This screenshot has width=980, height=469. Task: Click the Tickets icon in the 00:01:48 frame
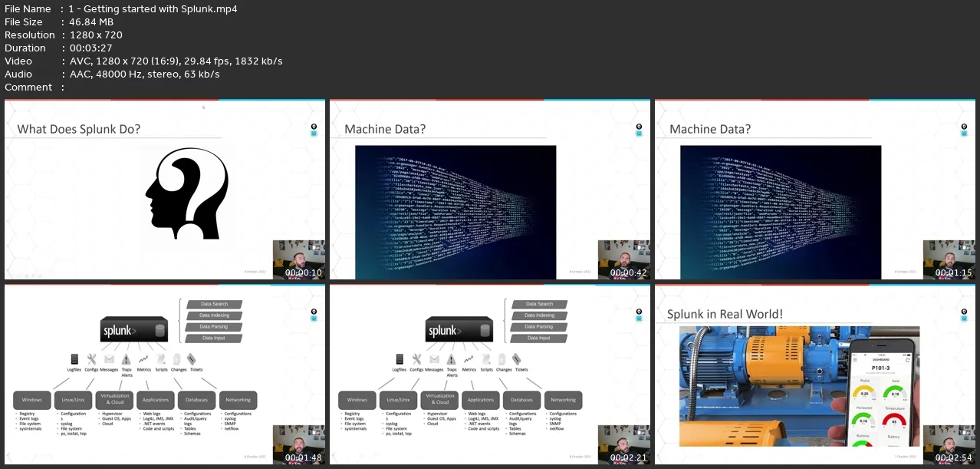(192, 359)
